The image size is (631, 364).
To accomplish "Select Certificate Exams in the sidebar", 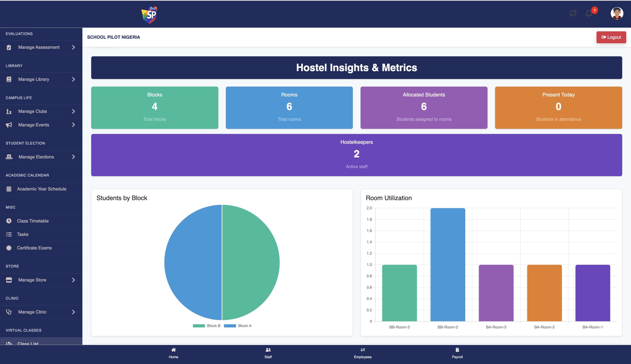I will pos(34,248).
